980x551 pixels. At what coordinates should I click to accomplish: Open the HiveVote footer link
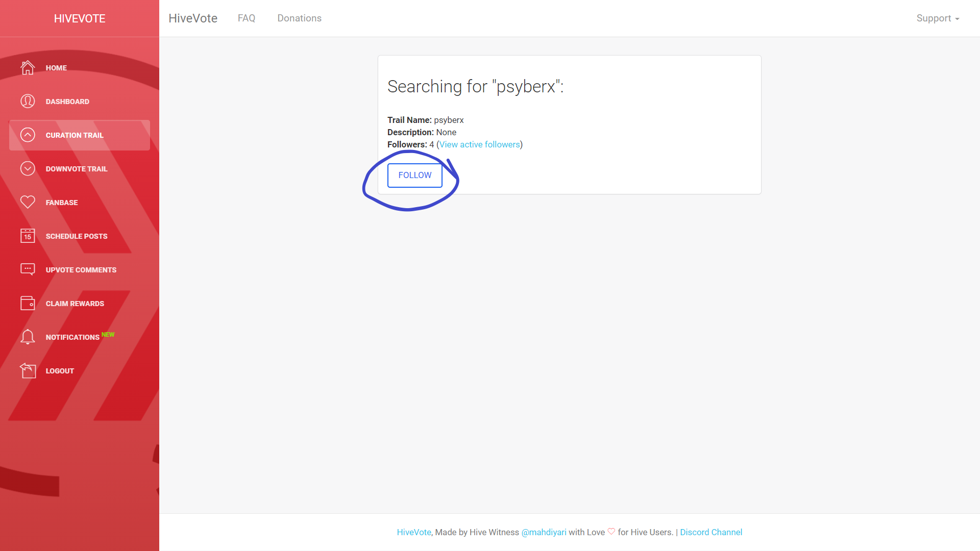[414, 532]
